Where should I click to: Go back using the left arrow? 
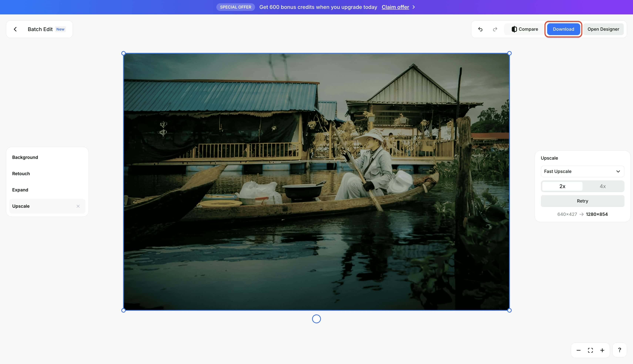15,29
